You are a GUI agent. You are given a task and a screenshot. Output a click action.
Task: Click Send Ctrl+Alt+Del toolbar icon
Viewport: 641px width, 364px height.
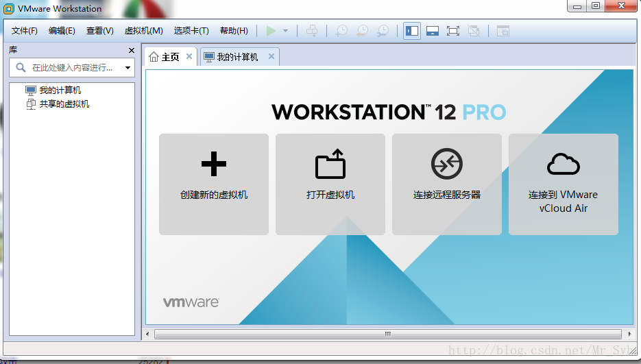[312, 31]
